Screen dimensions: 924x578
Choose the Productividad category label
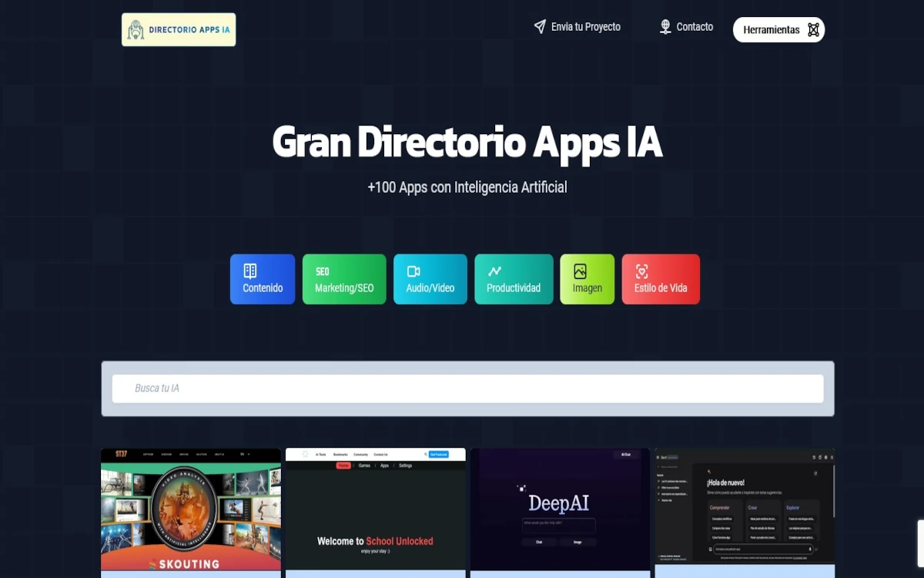514,288
